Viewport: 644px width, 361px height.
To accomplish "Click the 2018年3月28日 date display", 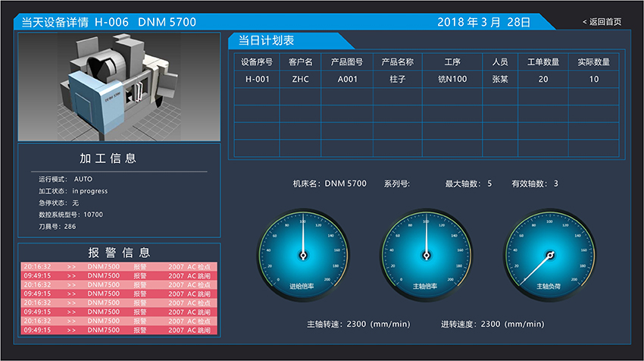I will click(x=484, y=22).
